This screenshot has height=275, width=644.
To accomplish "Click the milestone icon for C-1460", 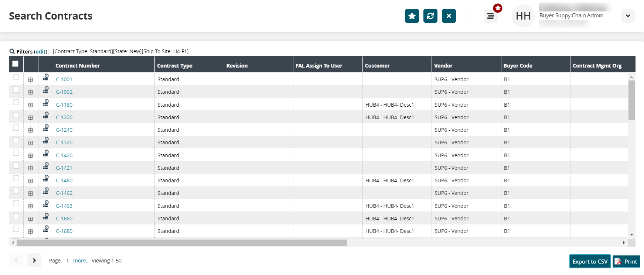I will (46, 178).
